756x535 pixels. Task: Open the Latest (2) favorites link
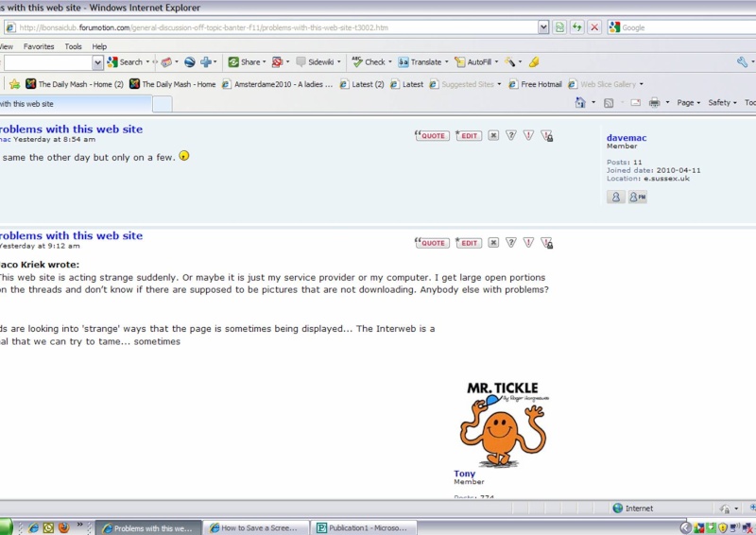pos(362,84)
